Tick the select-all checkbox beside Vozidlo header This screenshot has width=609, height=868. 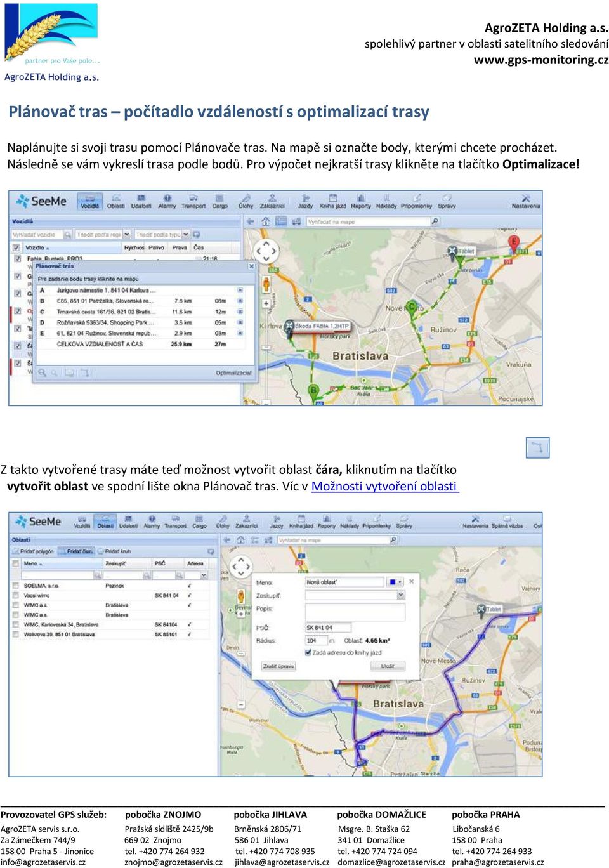coord(17,247)
